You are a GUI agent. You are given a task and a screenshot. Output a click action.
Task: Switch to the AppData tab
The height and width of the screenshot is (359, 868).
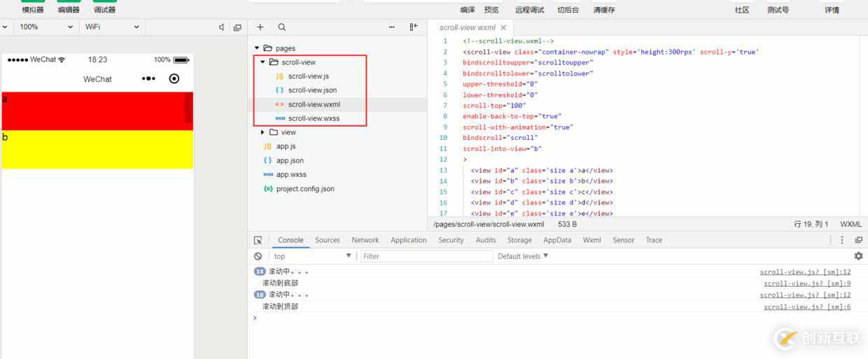coord(557,240)
